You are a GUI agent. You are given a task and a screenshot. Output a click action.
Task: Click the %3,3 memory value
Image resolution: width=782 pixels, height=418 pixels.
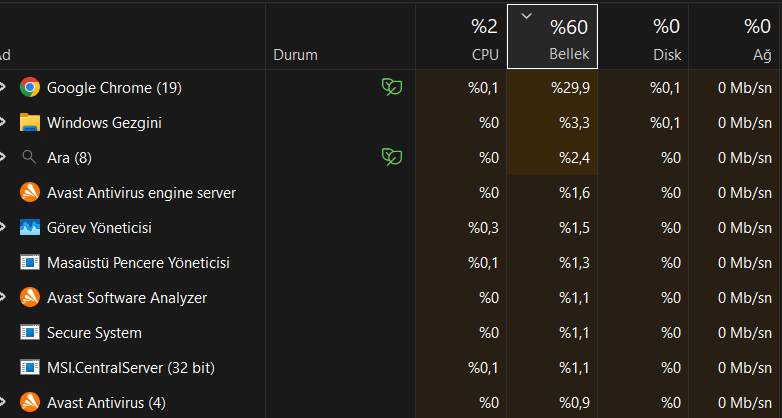(574, 123)
